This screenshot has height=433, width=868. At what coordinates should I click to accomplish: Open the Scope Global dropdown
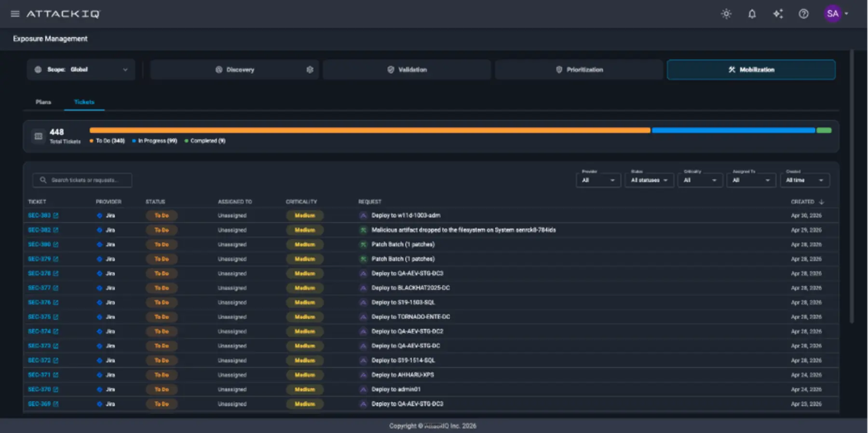(x=81, y=69)
